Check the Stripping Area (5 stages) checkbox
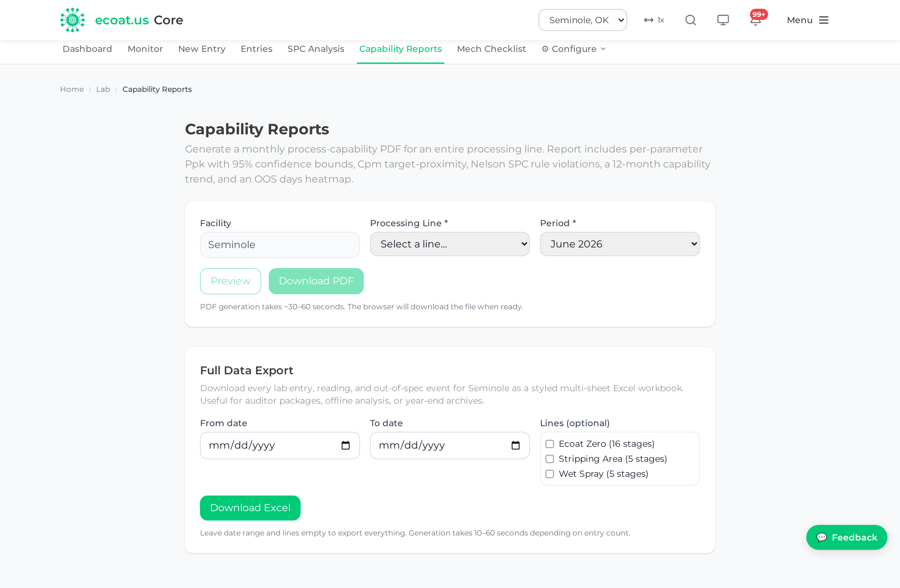The width and height of the screenshot is (900, 588). (549, 459)
